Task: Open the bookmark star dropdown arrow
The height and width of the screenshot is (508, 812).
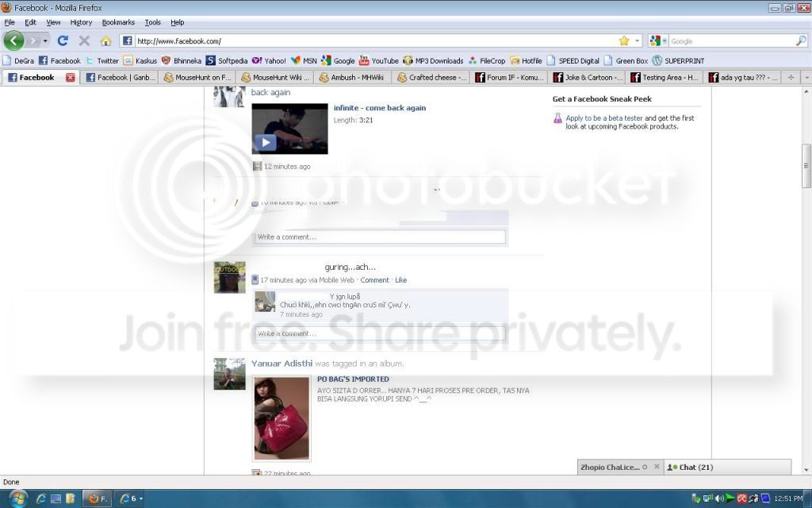Action: point(637,40)
